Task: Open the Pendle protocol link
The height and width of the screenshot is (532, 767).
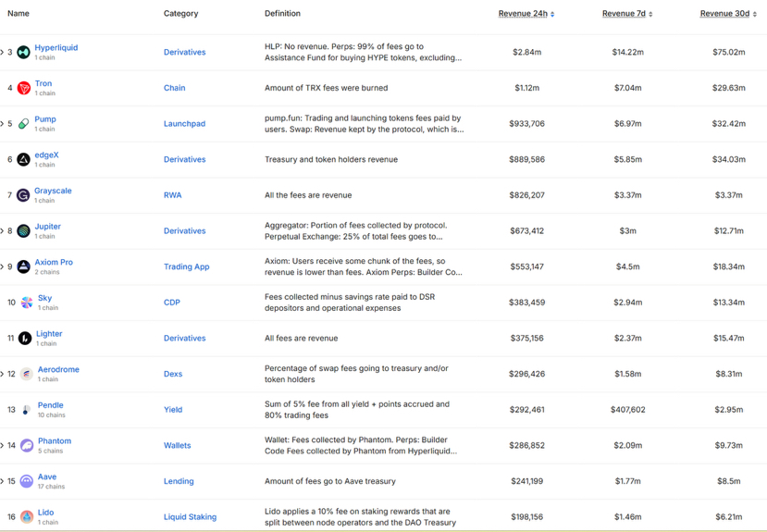Action: tap(50, 405)
